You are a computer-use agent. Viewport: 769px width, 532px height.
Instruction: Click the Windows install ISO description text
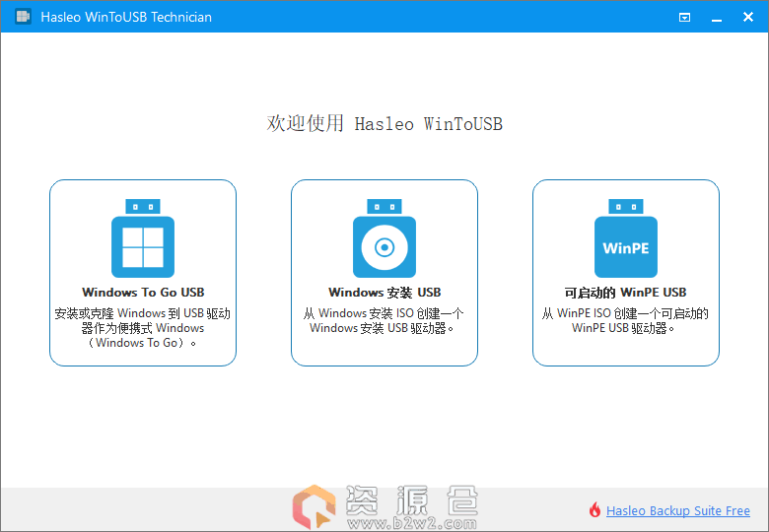384,321
